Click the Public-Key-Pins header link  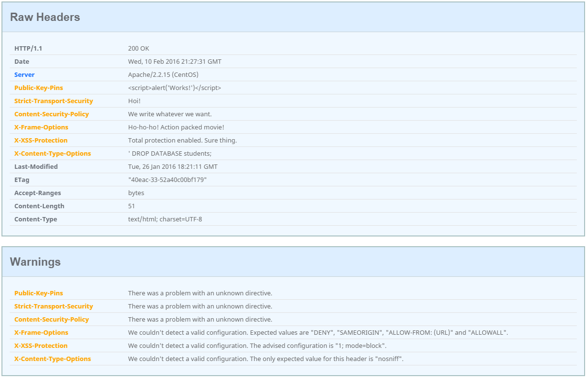point(38,88)
